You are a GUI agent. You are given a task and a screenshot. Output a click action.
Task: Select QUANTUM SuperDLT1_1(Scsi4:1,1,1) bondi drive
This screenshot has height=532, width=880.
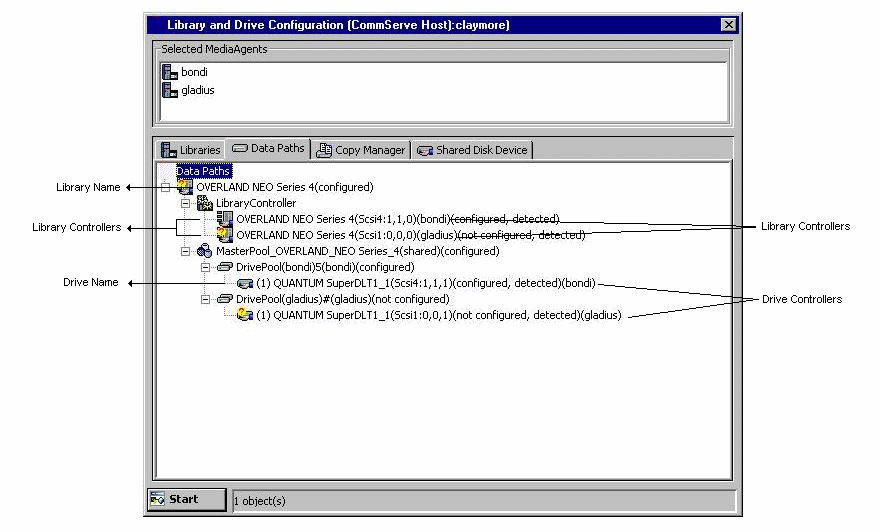(x=426, y=283)
